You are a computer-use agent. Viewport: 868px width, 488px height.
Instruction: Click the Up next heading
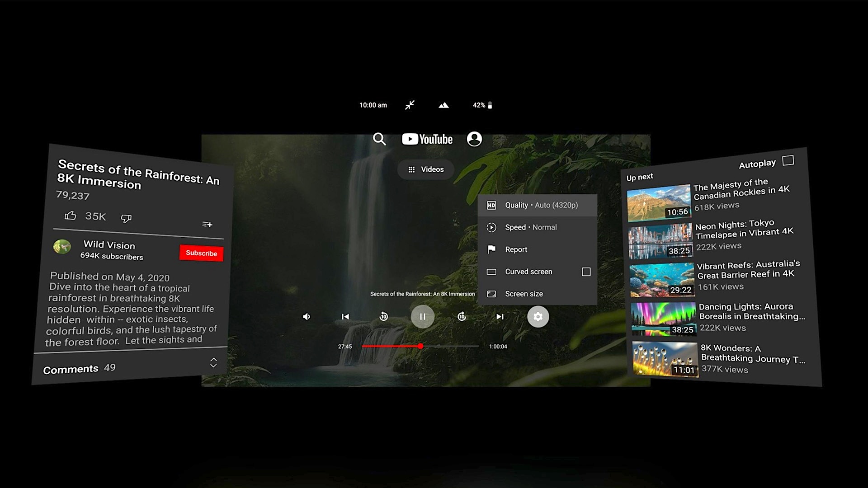point(639,177)
